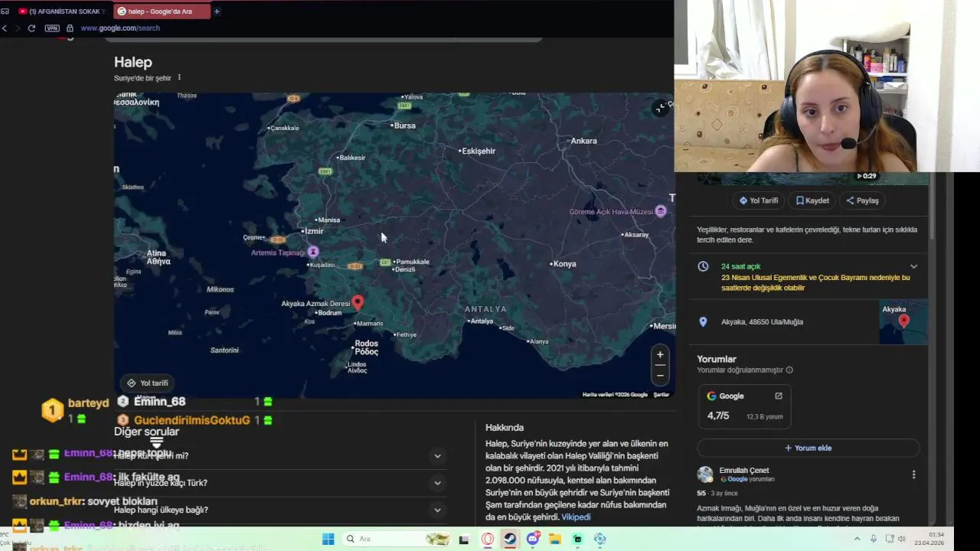Select the red Akyaka Azmak Deresi pin
This screenshot has width=980, height=551.
coord(358,302)
